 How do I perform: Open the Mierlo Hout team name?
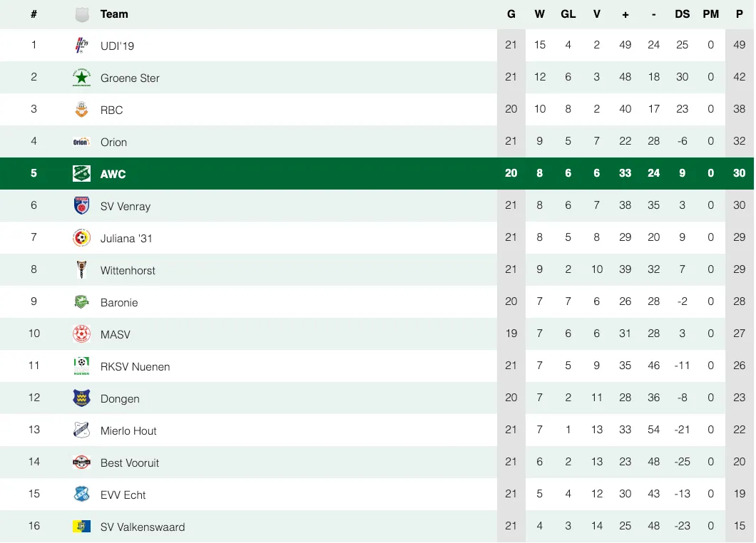click(x=128, y=430)
